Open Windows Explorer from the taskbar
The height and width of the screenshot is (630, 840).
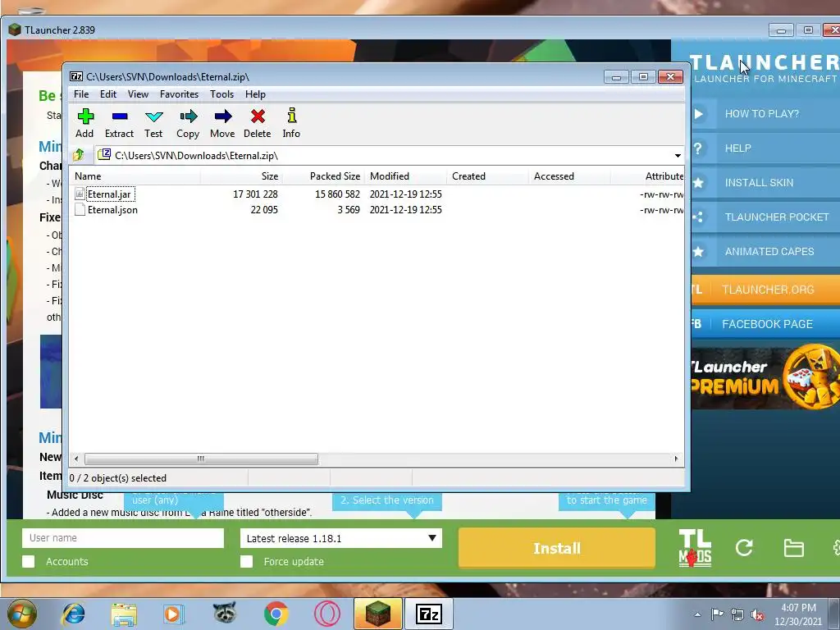(124, 614)
